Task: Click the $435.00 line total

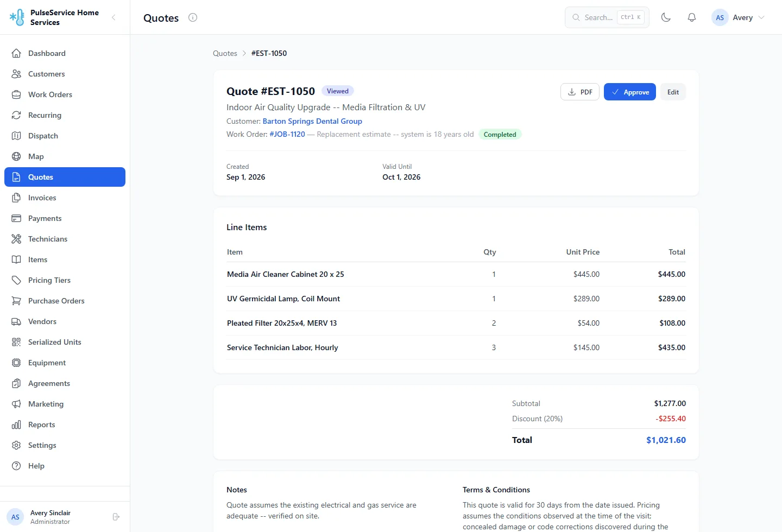Action: [x=672, y=347]
